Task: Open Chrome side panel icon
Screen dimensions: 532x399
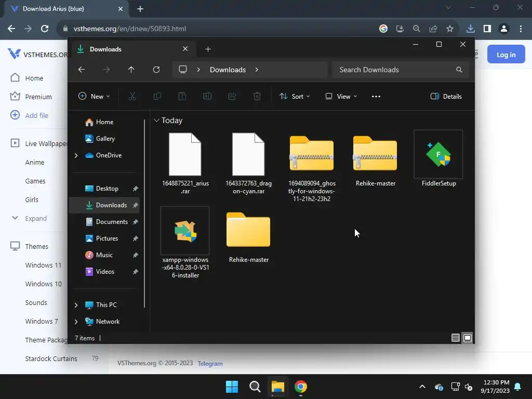Action: pos(487,29)
